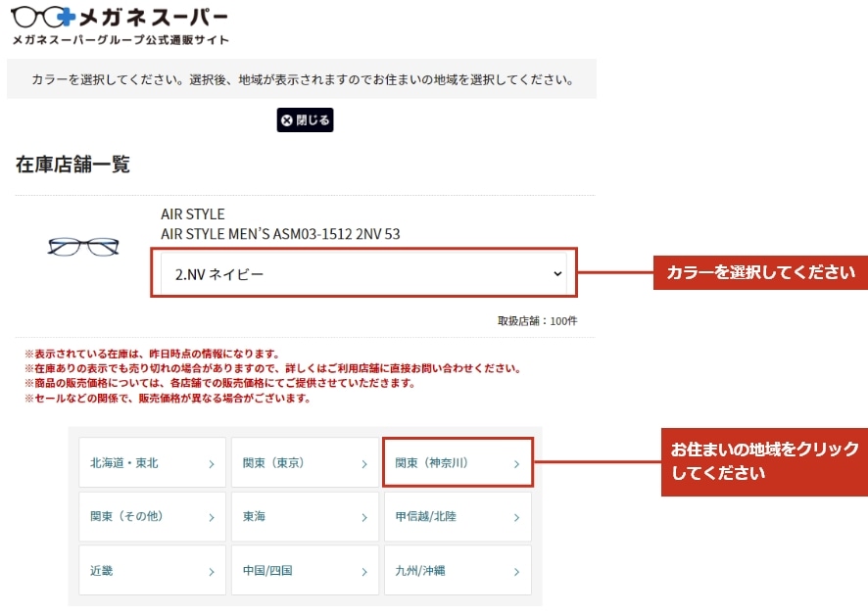Image resolution: width=868 pixels, height=616 pixels.
Task: Select the highlighted 関東（神奈川） region
Action: click(x=457, y=463)
